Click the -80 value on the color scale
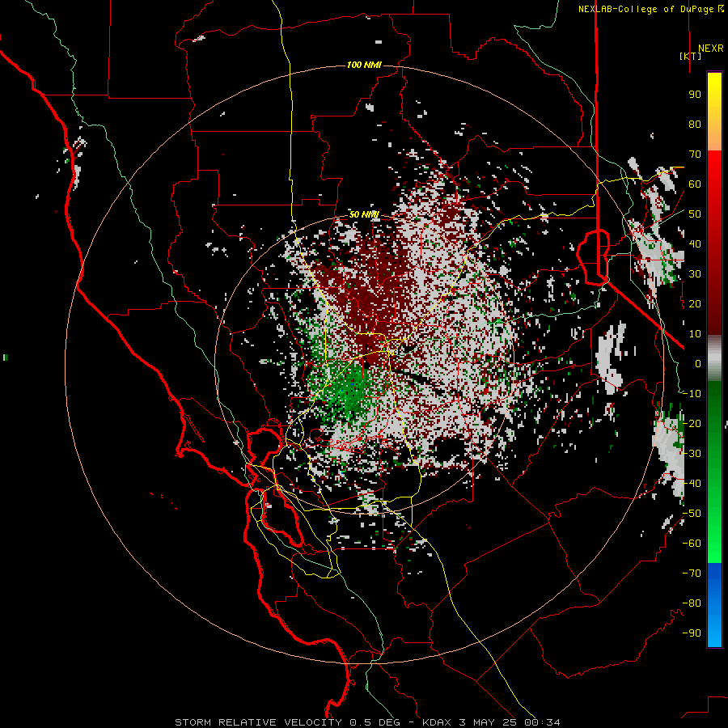This screenshot has width=728, height=728. point(692,603)
